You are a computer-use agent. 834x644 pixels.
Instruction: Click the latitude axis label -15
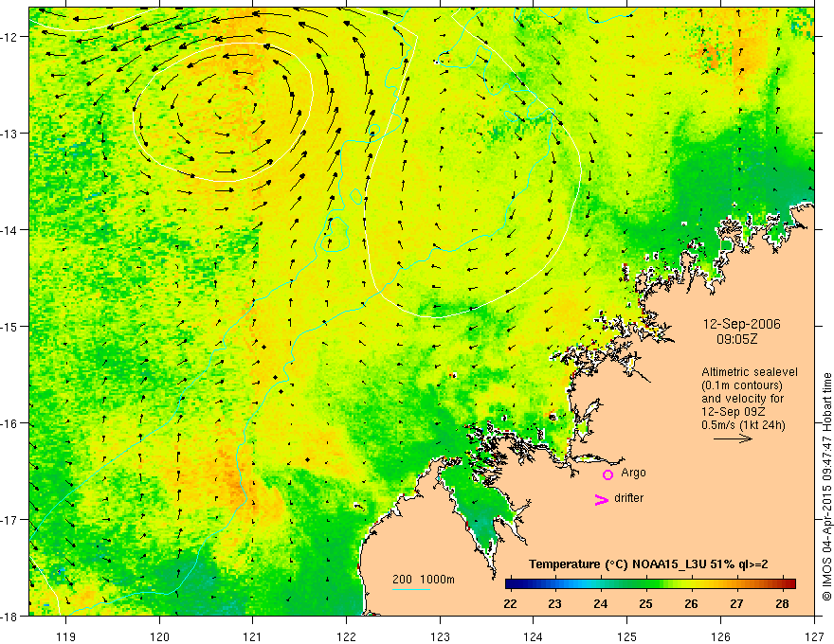click(10, 326)
